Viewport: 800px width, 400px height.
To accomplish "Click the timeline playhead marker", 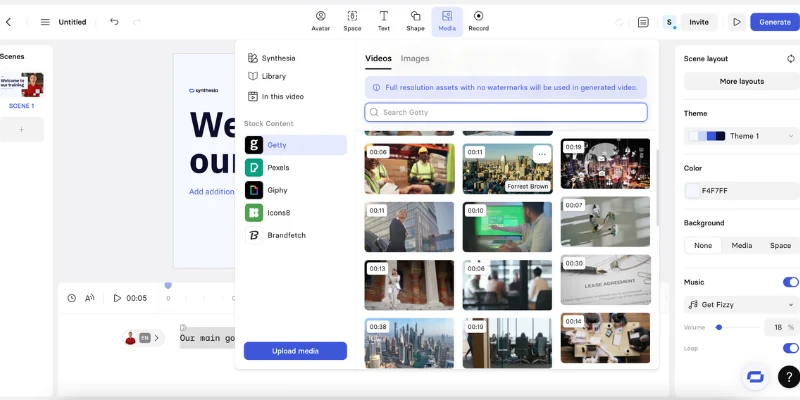I will coord(168,285).
